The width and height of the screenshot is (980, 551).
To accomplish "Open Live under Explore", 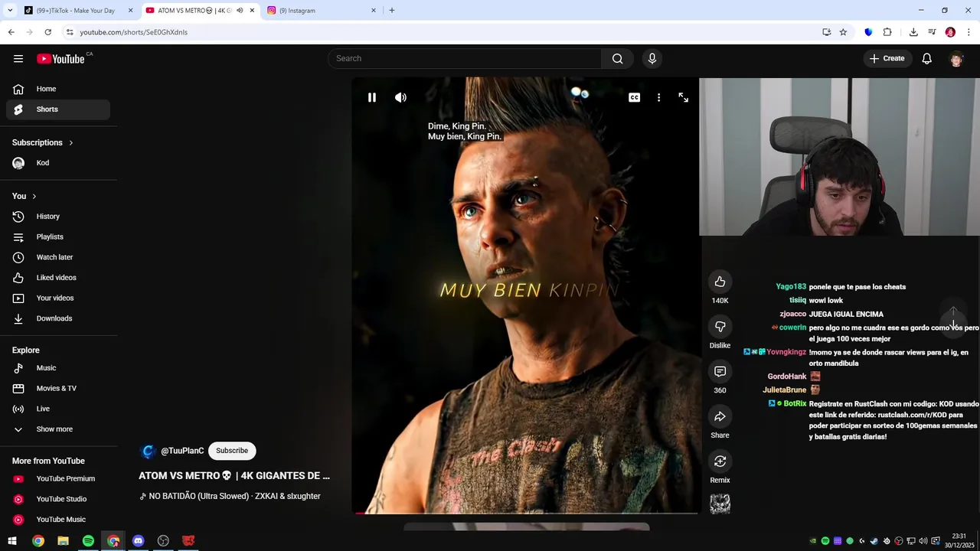I will pos(58,409).
